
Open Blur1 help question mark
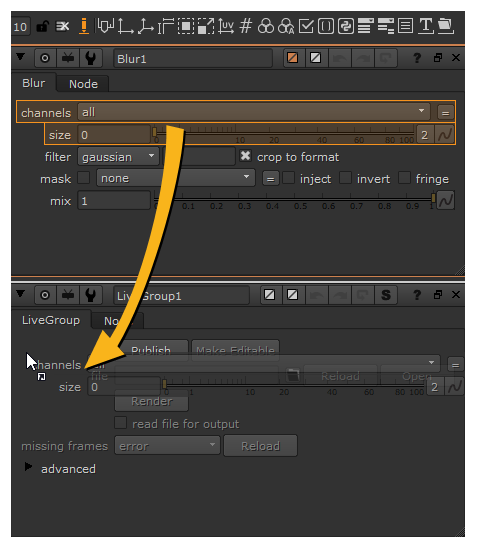click(417, 58)
